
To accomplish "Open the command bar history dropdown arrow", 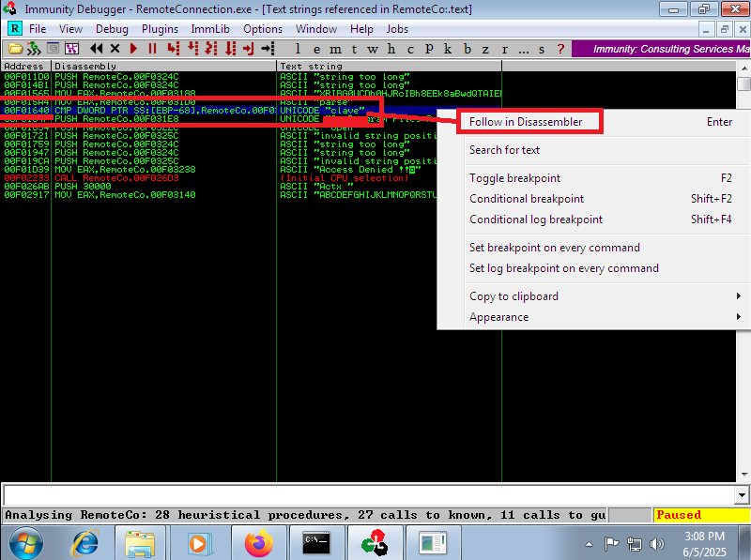I will pos(742,495).
